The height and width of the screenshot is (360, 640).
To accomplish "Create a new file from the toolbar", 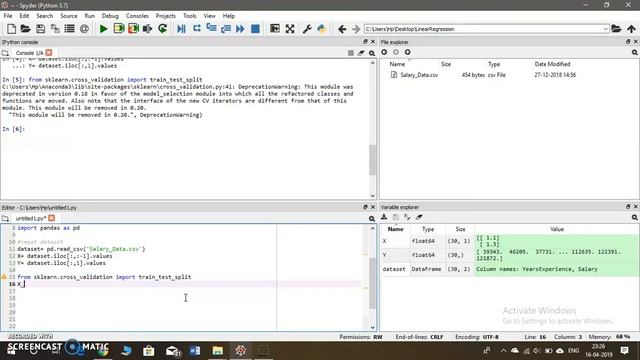I will [x=11, y=29].
